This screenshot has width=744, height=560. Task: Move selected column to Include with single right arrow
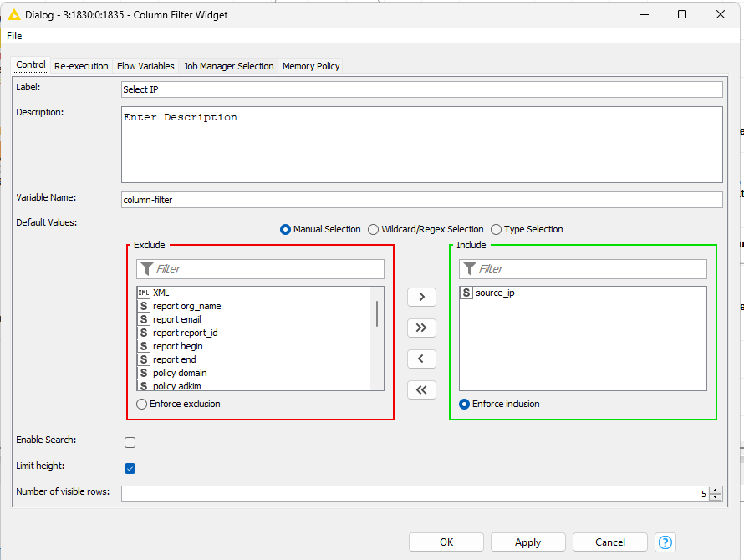click(421, 297)
